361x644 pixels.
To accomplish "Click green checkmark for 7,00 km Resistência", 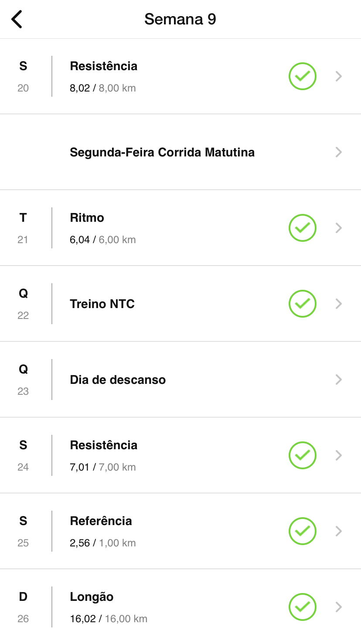I will (x=302, y=455).
